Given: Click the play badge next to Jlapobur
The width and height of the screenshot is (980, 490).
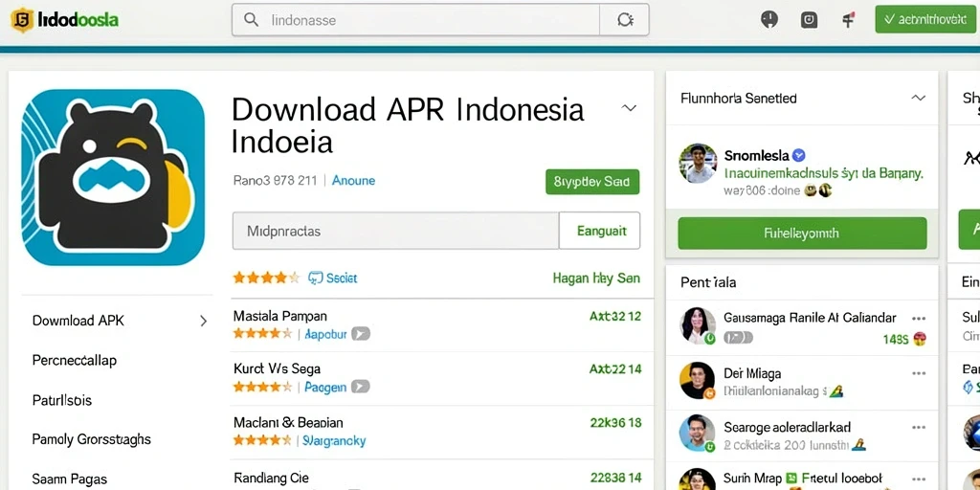Looking at the screenshot, I should (x=361, y=334).
